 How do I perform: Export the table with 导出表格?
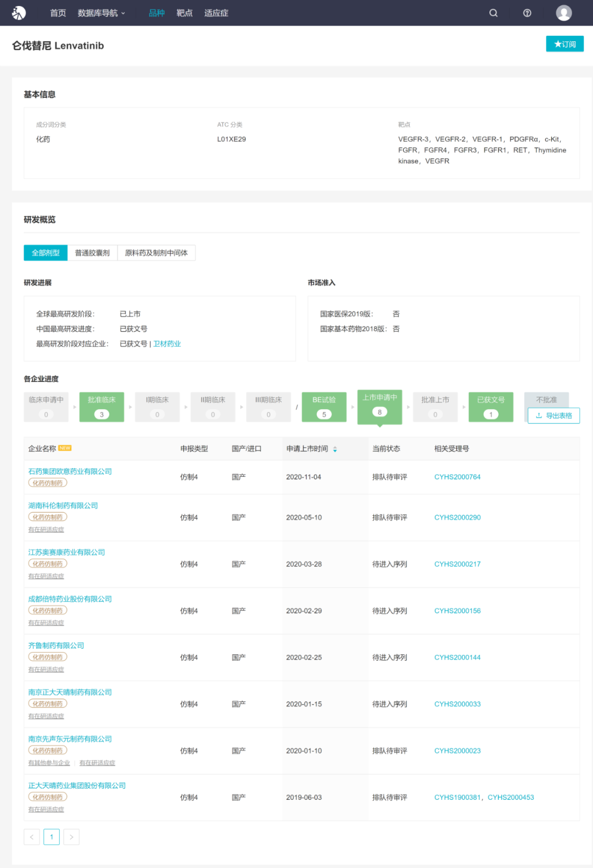pos(553,415)
